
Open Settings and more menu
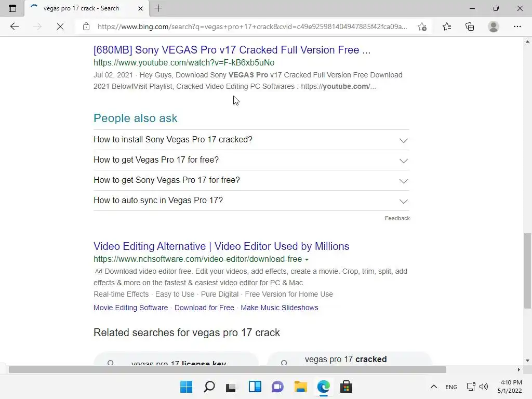517,26
